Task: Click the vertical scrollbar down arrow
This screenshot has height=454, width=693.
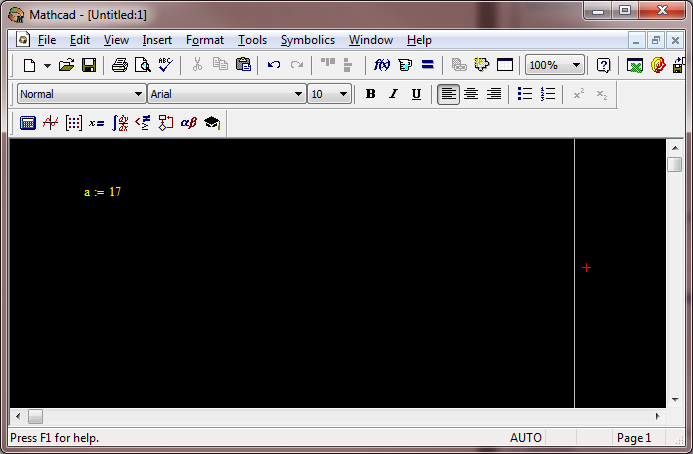Action: coord(675,400)
